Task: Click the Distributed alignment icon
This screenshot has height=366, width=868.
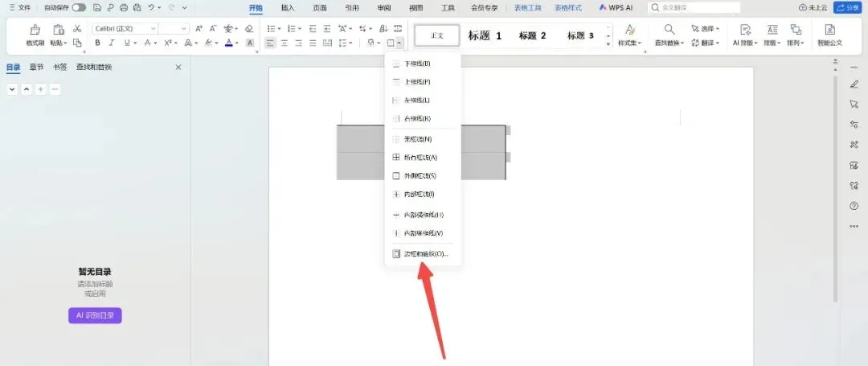Action: tap(327, 43)
